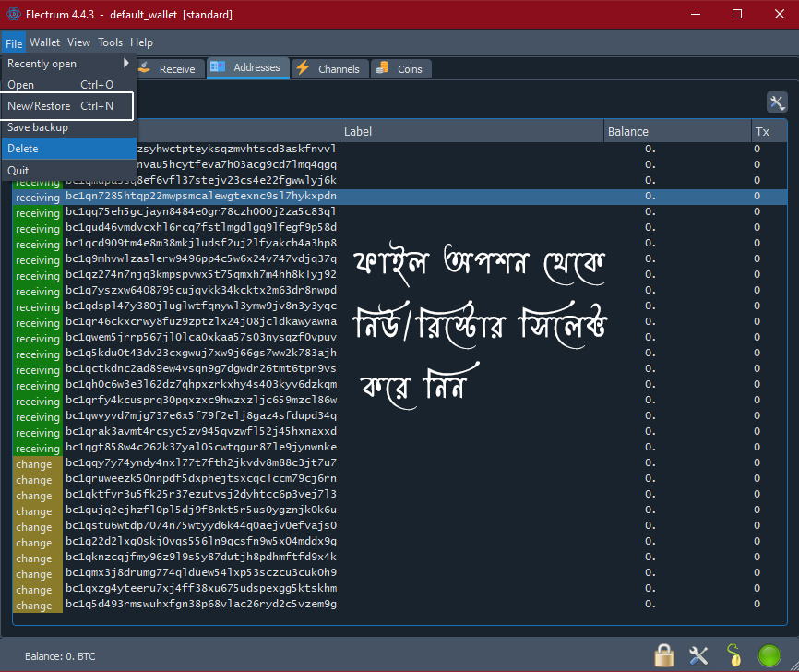Select Delete in the File menu
Image resolution: width=799 pixels, height=672 pixels.
(x=68, y=149)
